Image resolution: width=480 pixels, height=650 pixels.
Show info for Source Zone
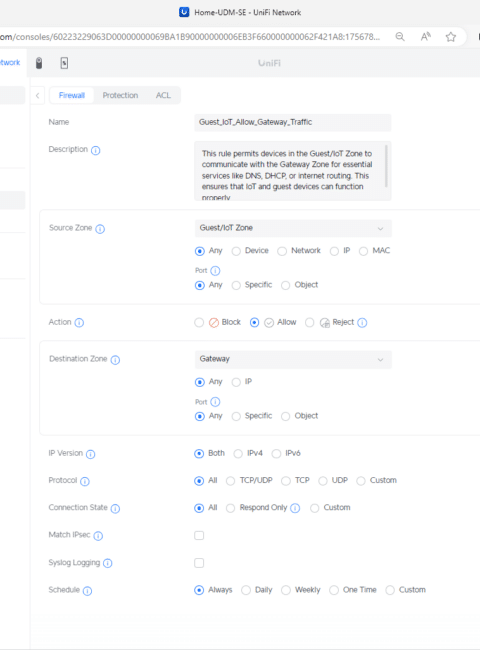(100, 229)
